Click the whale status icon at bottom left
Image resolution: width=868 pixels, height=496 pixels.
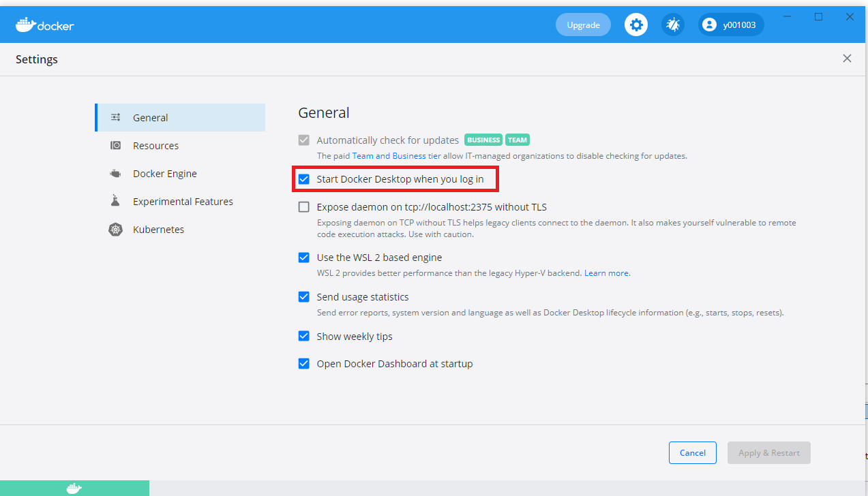click(x=74, y=488)
